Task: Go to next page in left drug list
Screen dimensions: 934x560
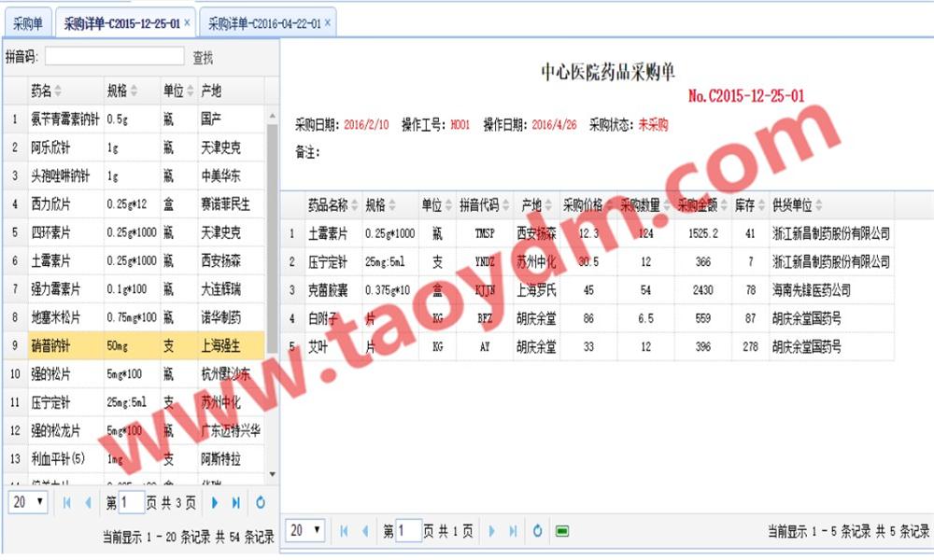Action: [x=215, y=502]
